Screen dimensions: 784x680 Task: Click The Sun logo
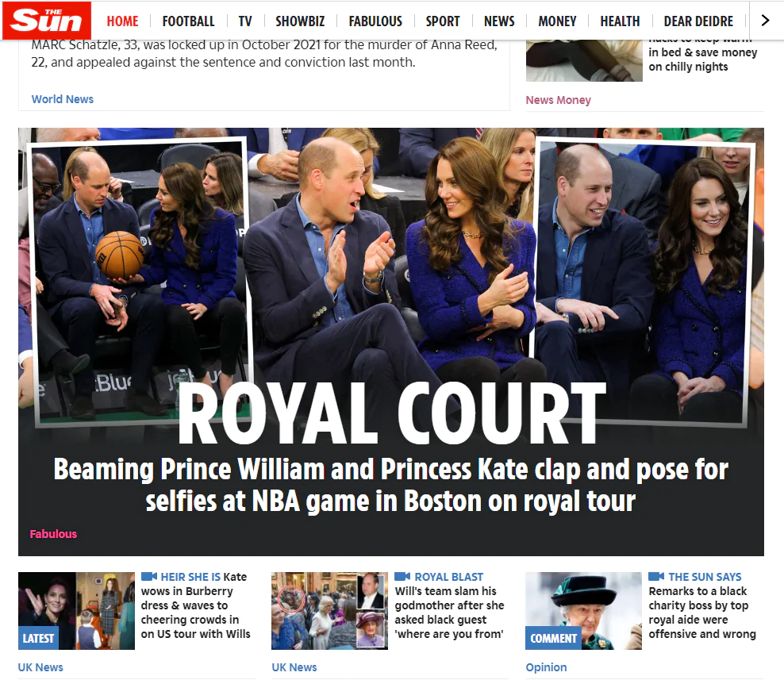47,21
